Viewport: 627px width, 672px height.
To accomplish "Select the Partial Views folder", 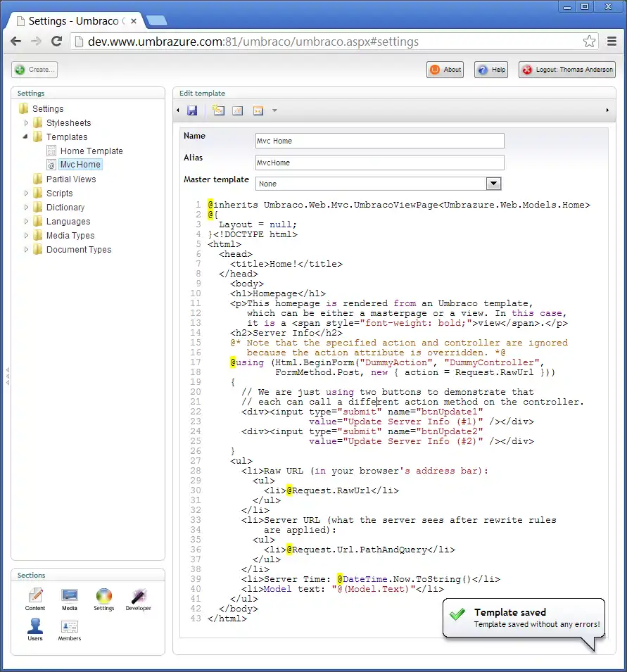I will pos(70,179).
